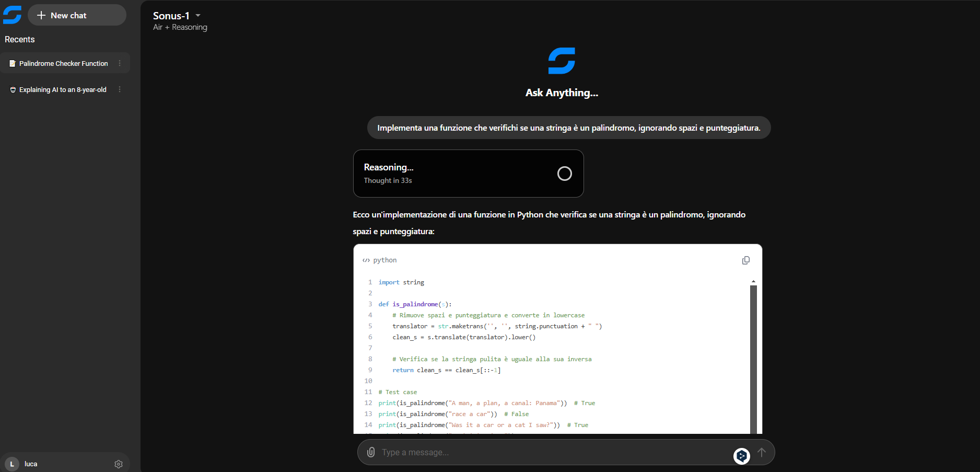This screenshot has width=980, height=472.
Task: Click the translator = str.maketrans code line
Action: pyautogui.click(x=497, y=326)
